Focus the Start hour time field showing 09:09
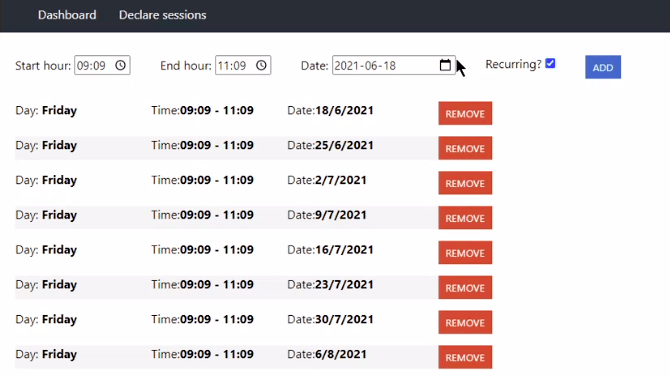Screen dimensions: 670x377 102,65
